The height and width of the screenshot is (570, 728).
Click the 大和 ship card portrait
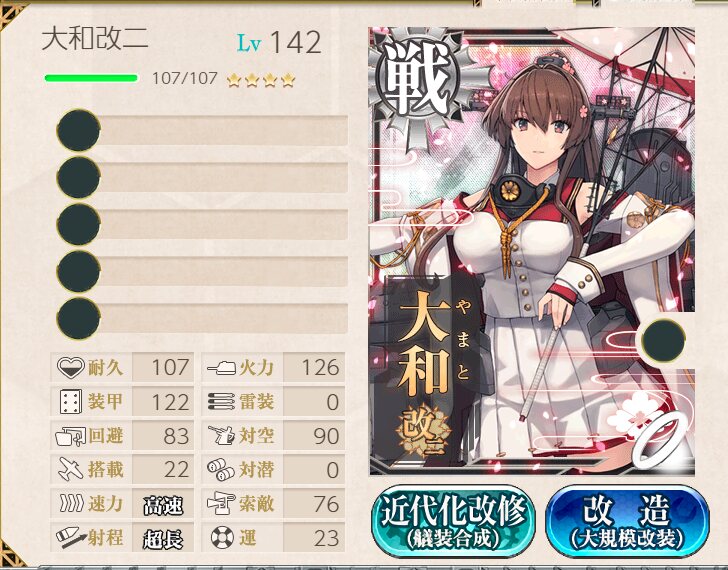tap(532, 251)
